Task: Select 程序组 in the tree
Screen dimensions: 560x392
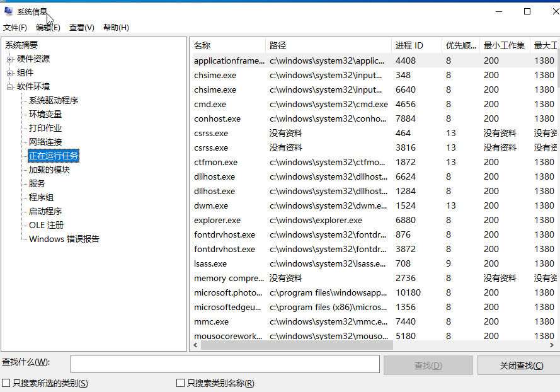Action: 41,198
